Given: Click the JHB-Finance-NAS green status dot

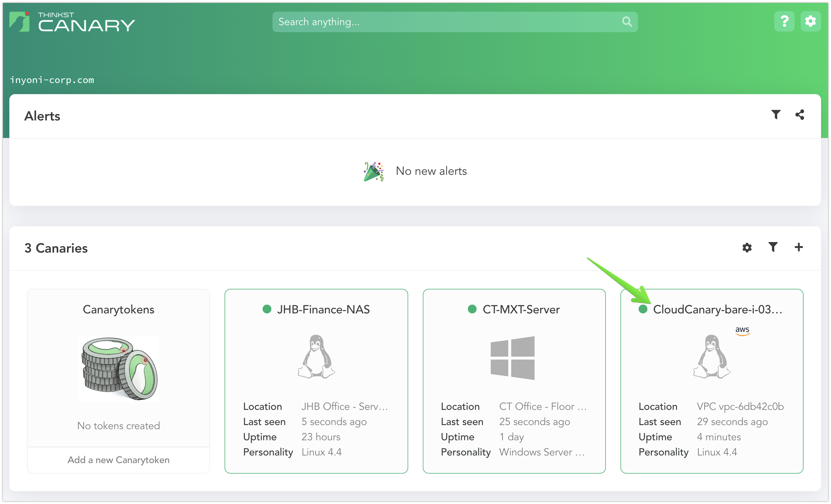Looking at the screenshot, I should [267, 309].
